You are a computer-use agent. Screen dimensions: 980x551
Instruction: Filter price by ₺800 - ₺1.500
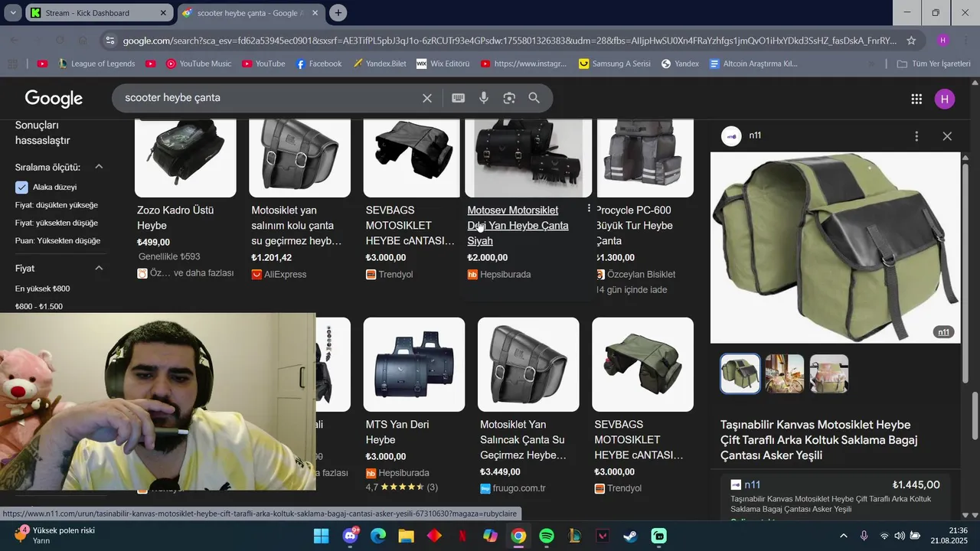coord(39,306)
